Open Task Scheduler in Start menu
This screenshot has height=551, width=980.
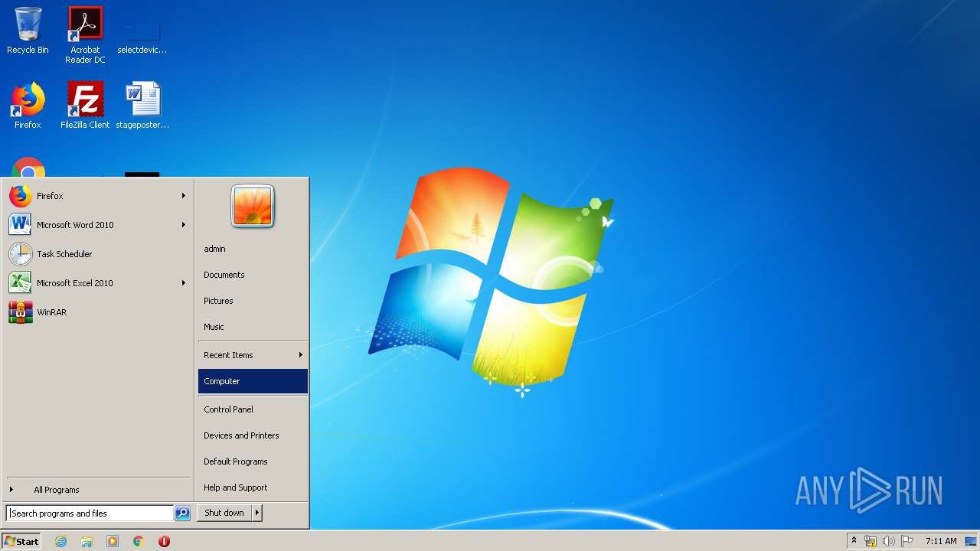tap(98, 254)
